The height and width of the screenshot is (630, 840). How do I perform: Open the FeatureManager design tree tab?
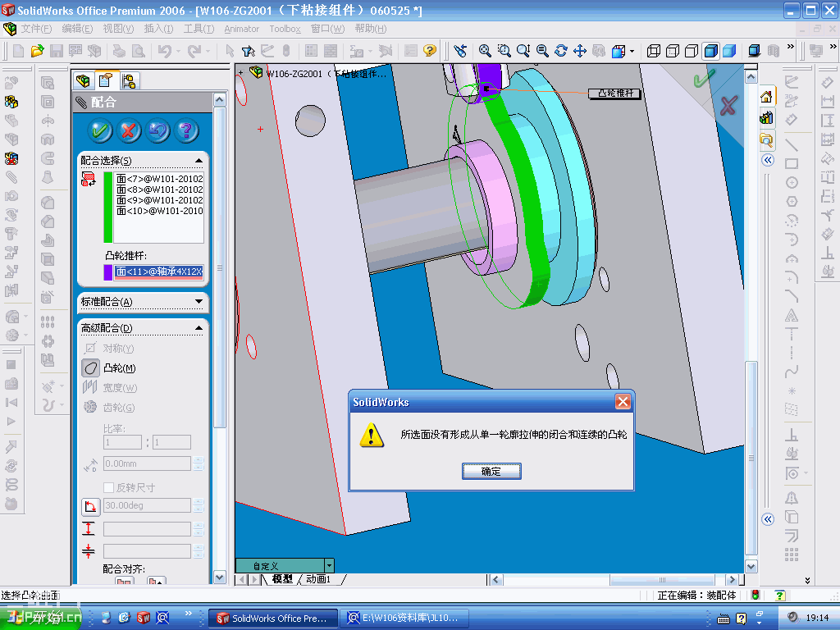tap(83, 80)
